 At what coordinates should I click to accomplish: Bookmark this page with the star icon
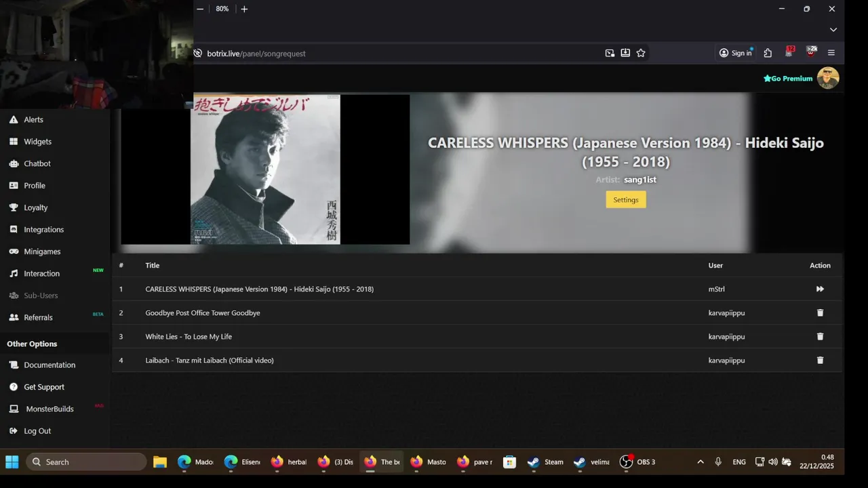pyautogui.click(x=641, y=53)
